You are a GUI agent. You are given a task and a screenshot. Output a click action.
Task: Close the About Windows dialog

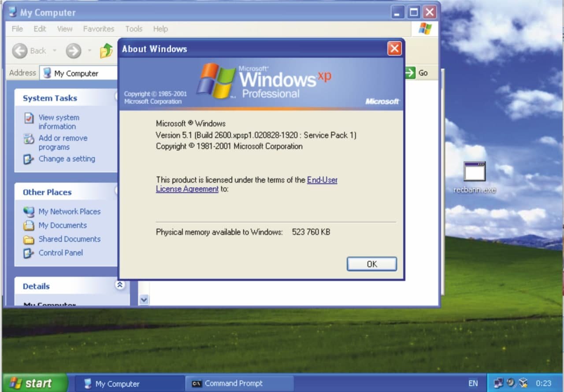click(394, 48)
